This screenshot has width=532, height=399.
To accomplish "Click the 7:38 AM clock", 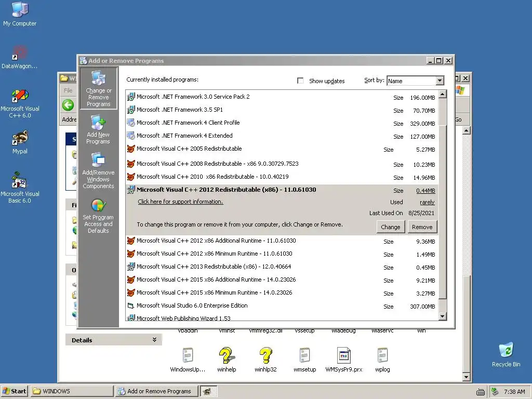I will point(514,392).
